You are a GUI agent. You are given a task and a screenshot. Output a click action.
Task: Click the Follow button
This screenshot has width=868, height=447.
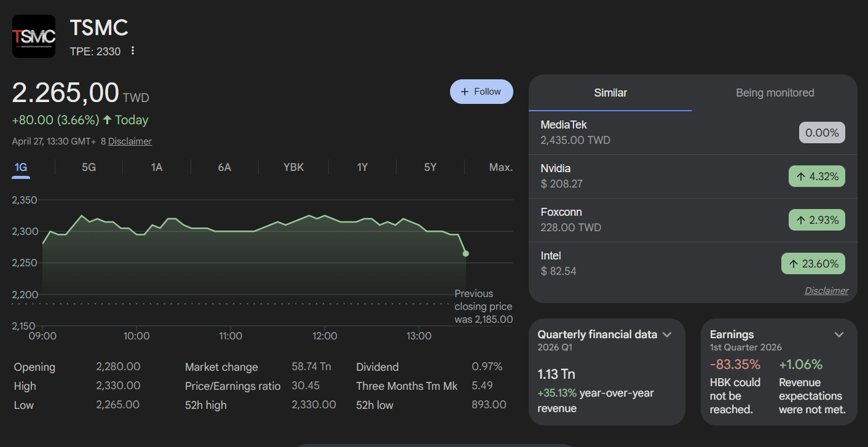[x=481, y=92]
